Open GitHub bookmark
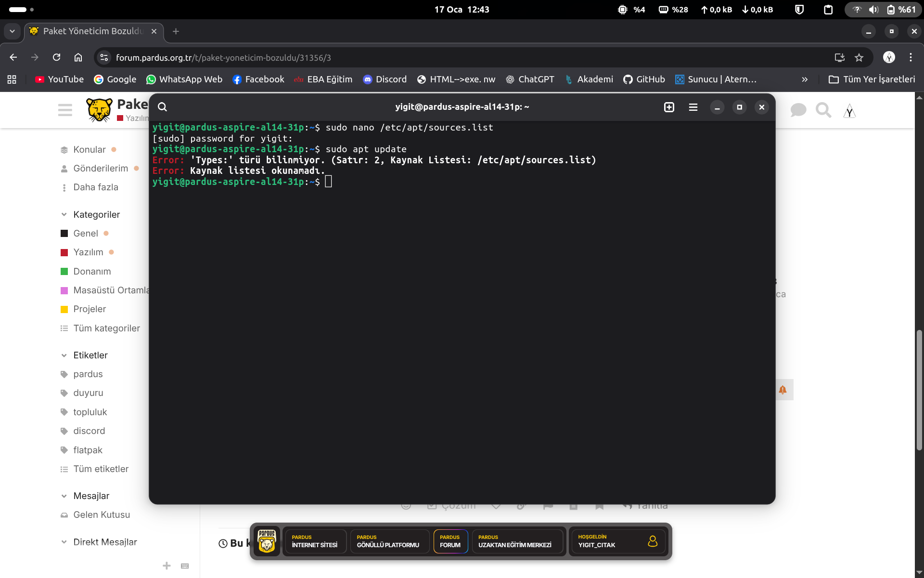924x578 pixels. pos(644,79)
